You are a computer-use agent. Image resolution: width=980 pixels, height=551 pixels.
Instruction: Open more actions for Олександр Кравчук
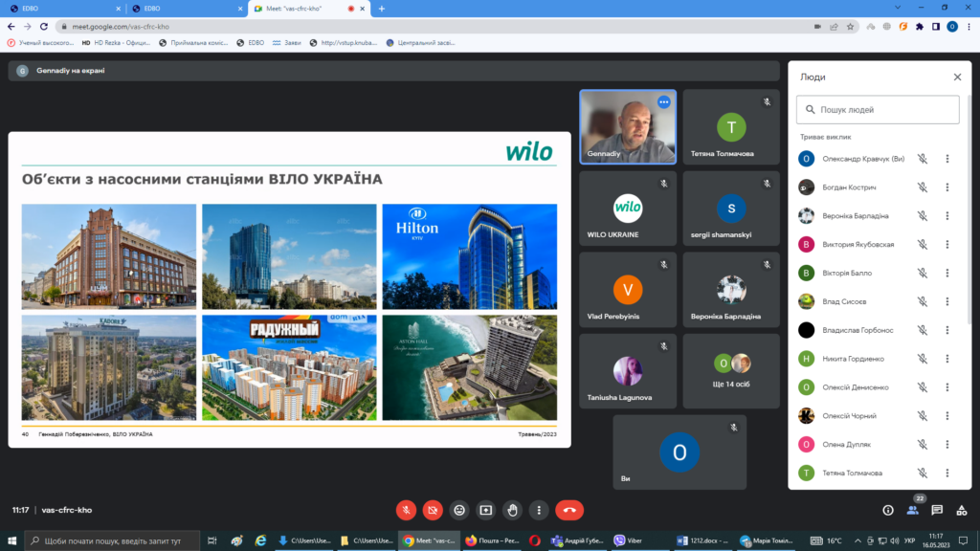pos(947,159)
